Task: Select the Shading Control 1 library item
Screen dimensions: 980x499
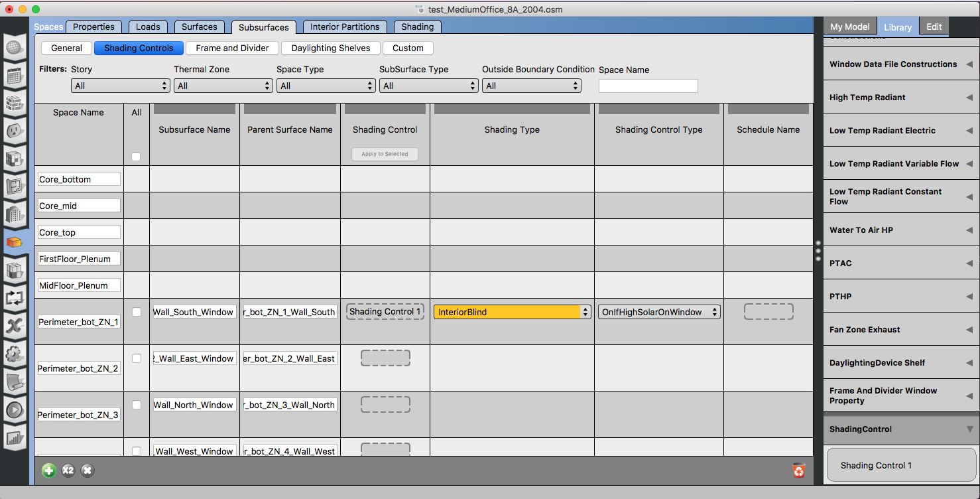Action: pyautogui.click(x=901, y=465)
